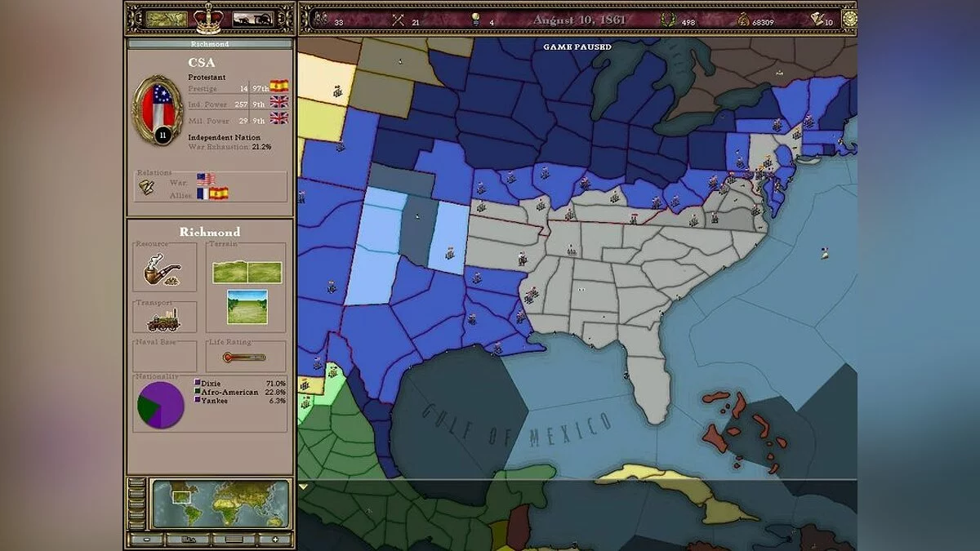Open the map view button left of the crown
Viewport: 980px width, 551px height.
click(167, 18)
